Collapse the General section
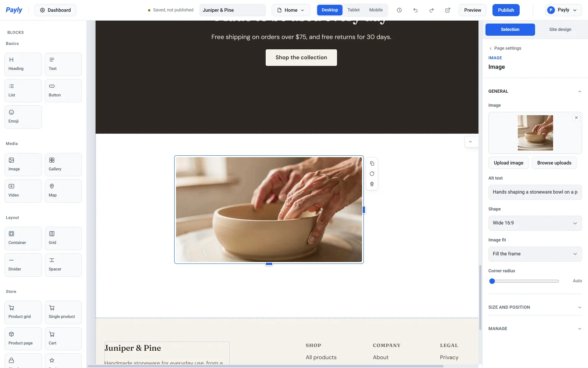This screenshot has width=588, height=368. point(535,91)
